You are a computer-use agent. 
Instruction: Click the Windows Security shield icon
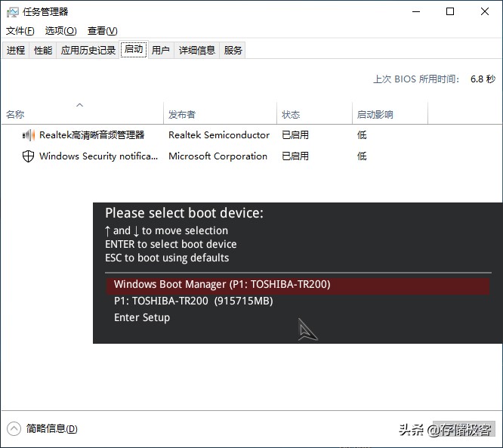pyautogui.click(x=28, y=156)
